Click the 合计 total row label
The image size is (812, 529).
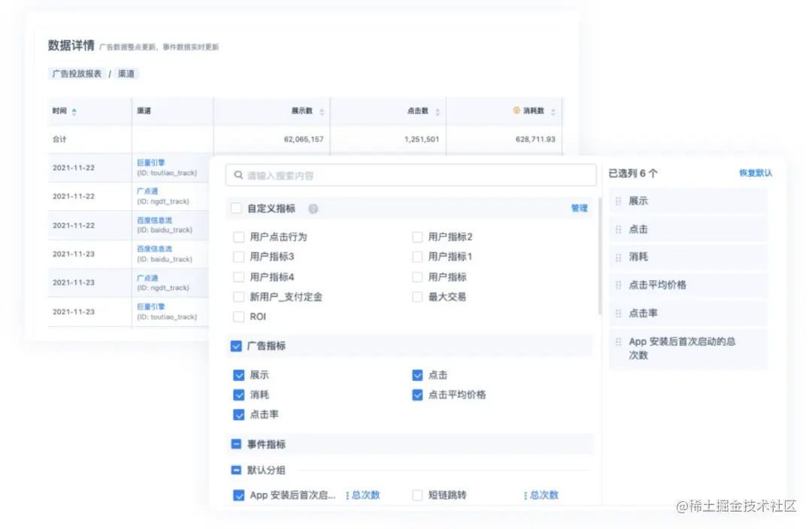(59, 139)
